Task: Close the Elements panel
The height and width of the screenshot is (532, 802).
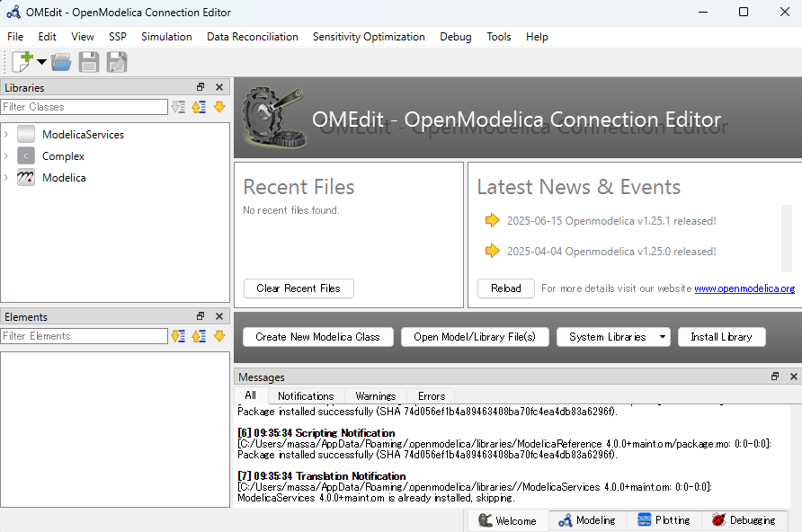Action: coord(219,316)
